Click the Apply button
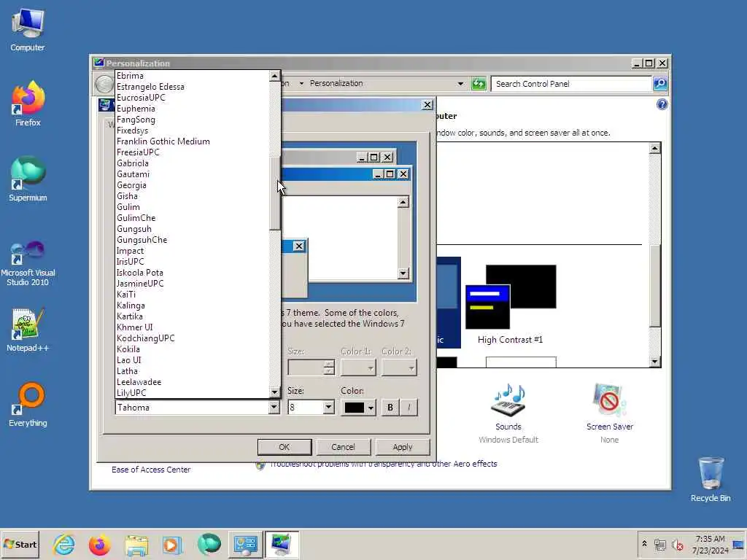 (x=403, y=447)
